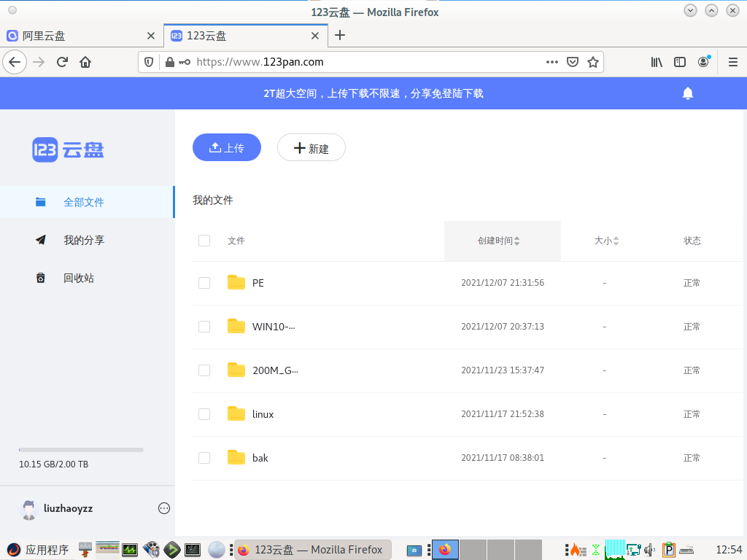Open the bak folder name link

[260, 458]
